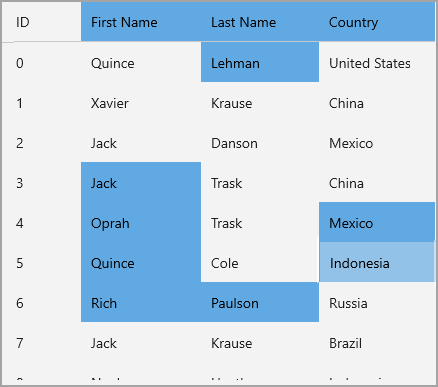Select the Rich first name cell
438x387 pixels.
pos(141,302)
